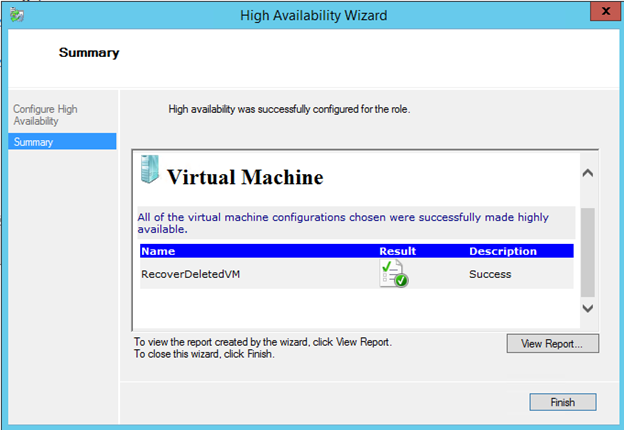The image size is (624, 430).
Task: Select the Configure High Availability step
Action: [x=45, y=115]
